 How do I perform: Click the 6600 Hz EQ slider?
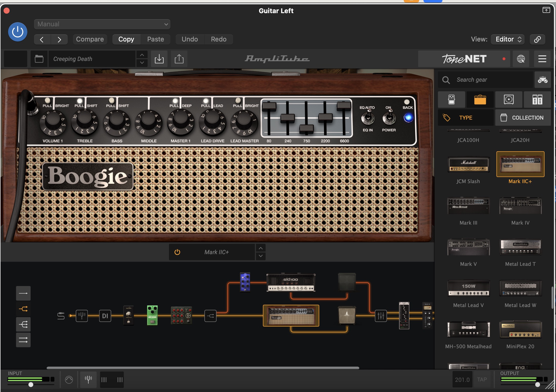pos(344,106)
